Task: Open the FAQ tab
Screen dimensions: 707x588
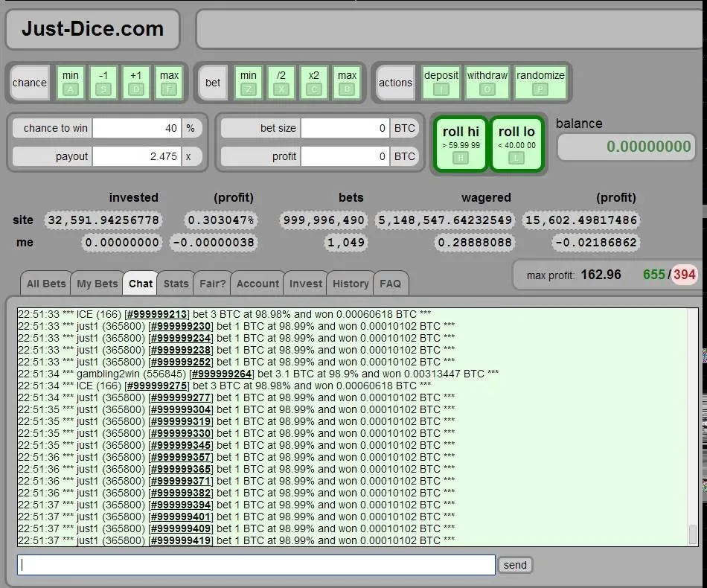Action: (391, 284)
